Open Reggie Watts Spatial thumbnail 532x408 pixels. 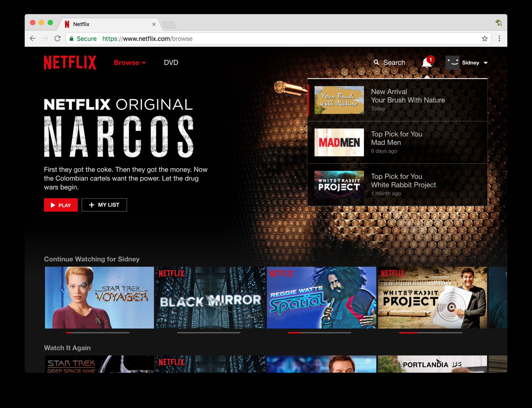coord(321,297)
